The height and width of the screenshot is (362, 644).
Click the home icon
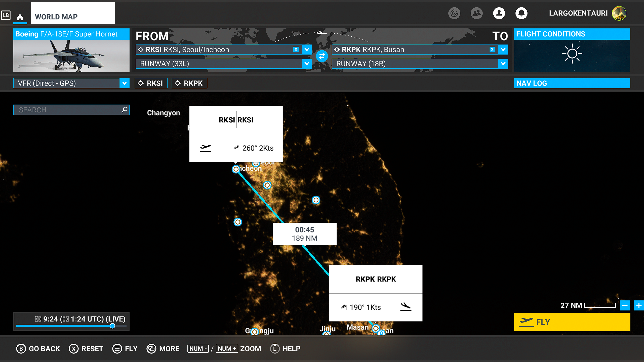(x=20, y=17)
